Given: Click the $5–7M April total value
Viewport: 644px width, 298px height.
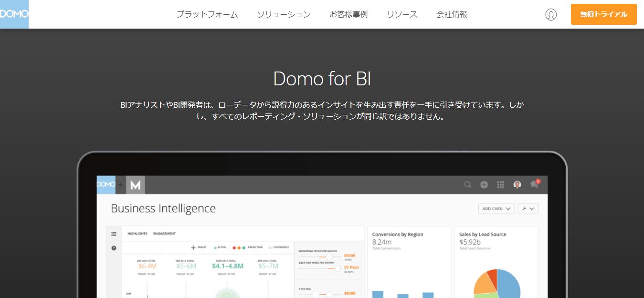Looking at the screenshot, I should 269,266.
